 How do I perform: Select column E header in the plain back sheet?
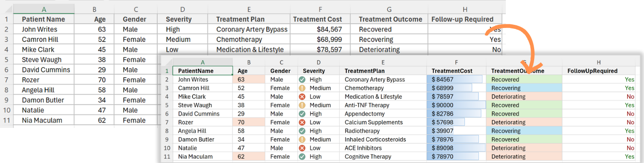[x=249, y=9]
